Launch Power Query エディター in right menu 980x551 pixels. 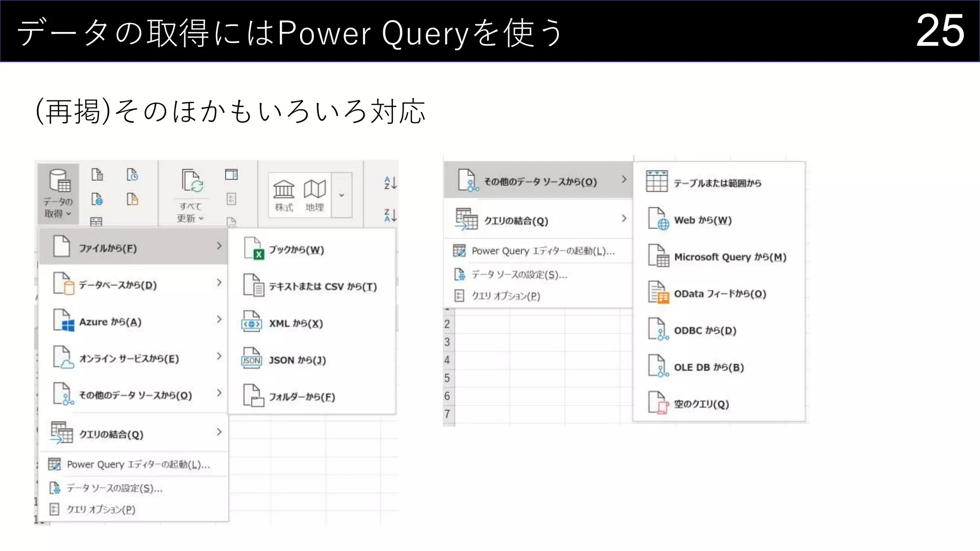[x=538, y=251]
